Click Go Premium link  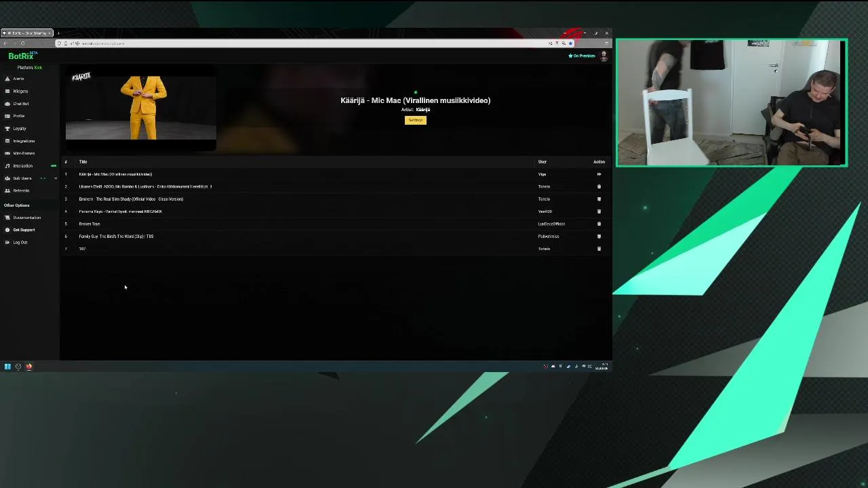coord(582,56)
